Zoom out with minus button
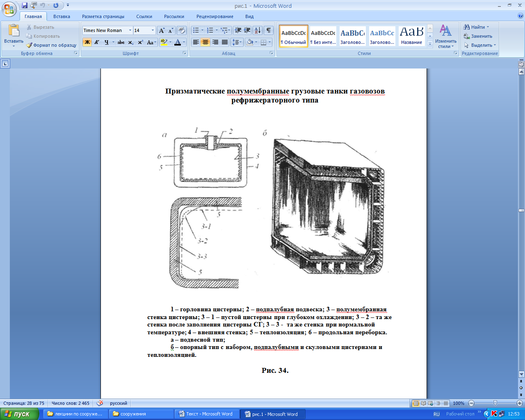 (471, 403)
